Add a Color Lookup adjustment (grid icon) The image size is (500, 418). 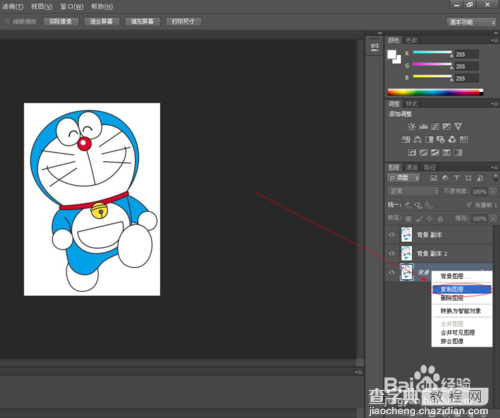[x=464, y=139]
